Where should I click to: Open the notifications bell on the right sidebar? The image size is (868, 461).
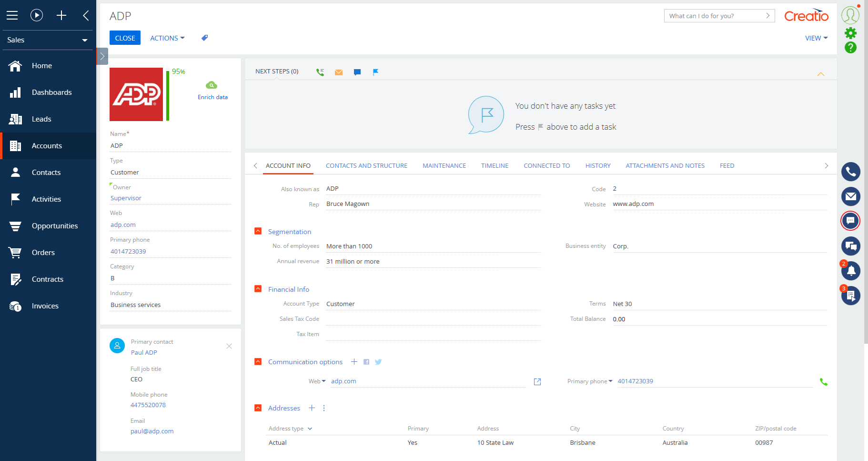pos(851,271)
